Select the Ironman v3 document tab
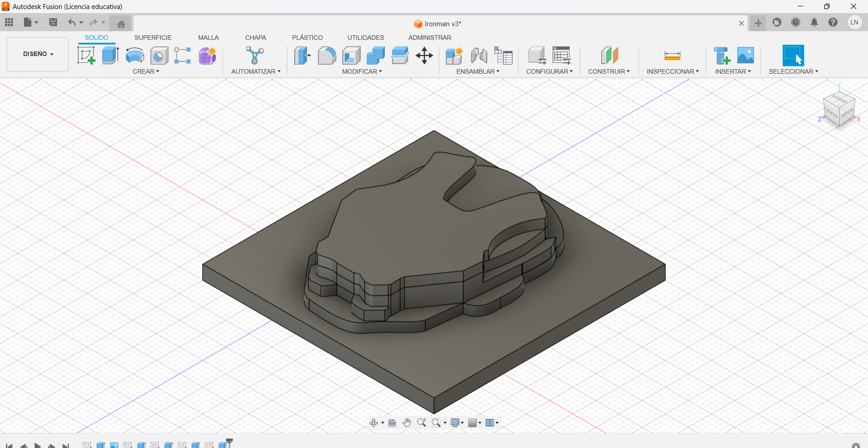 click(438, 24)
